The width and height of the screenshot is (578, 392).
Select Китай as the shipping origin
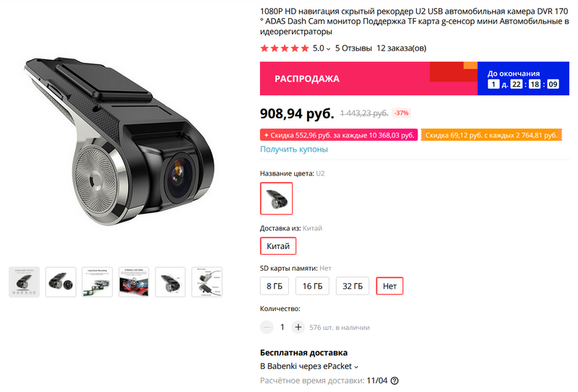pyautogui.click(x=278, y=246)
